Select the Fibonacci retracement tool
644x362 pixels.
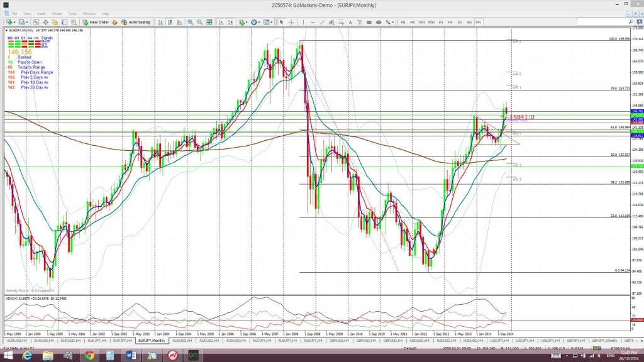tap(341, 22)
